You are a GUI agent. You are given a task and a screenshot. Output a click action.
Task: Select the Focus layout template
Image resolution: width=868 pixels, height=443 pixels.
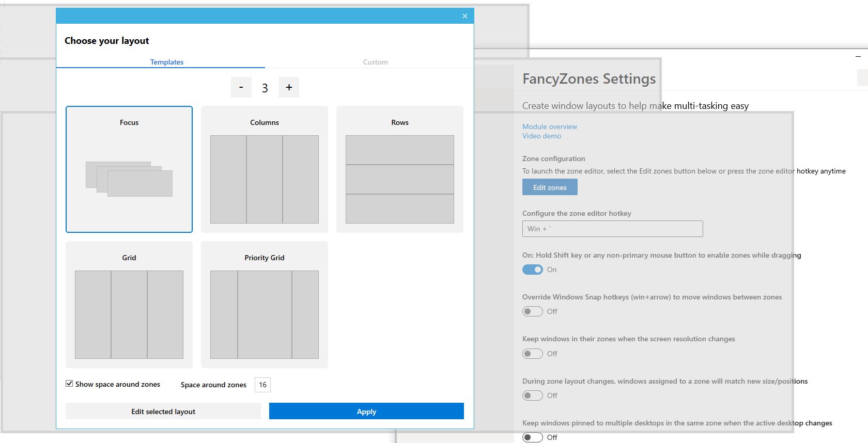129,169
